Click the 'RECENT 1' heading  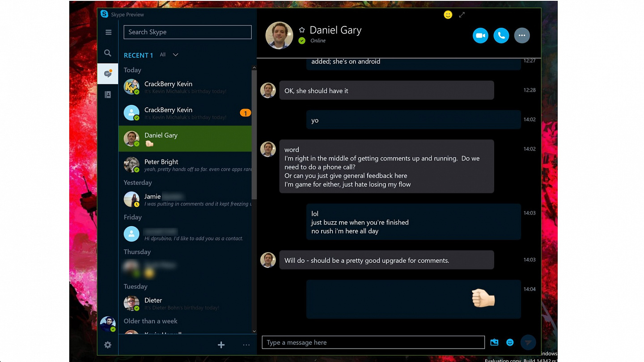point(138,55)
